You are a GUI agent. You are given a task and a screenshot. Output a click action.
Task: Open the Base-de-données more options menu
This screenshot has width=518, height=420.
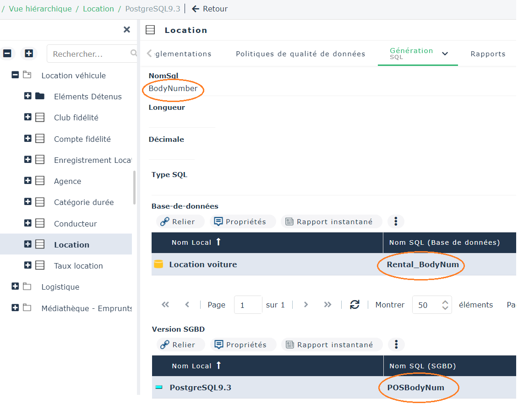(396, 222)
